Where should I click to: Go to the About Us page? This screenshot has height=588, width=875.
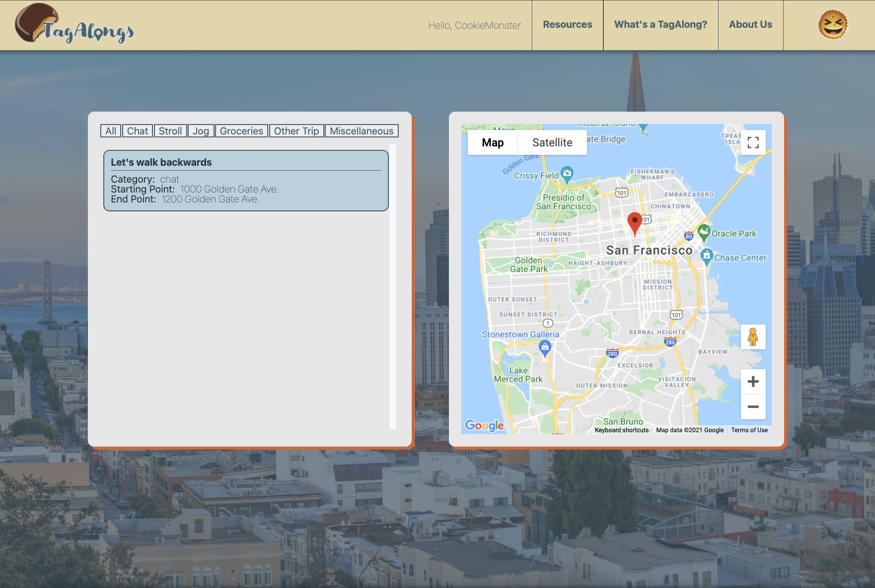click(x=750, y=25)
